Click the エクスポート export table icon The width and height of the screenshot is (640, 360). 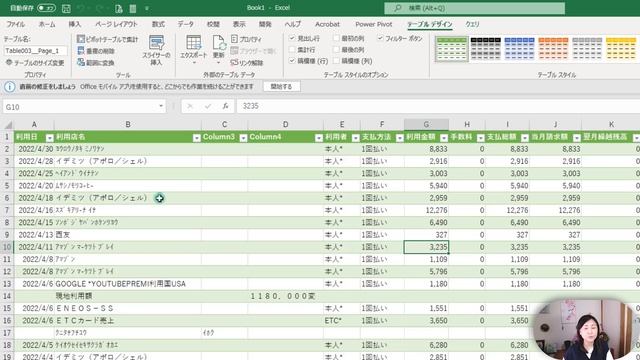point(193,50)
